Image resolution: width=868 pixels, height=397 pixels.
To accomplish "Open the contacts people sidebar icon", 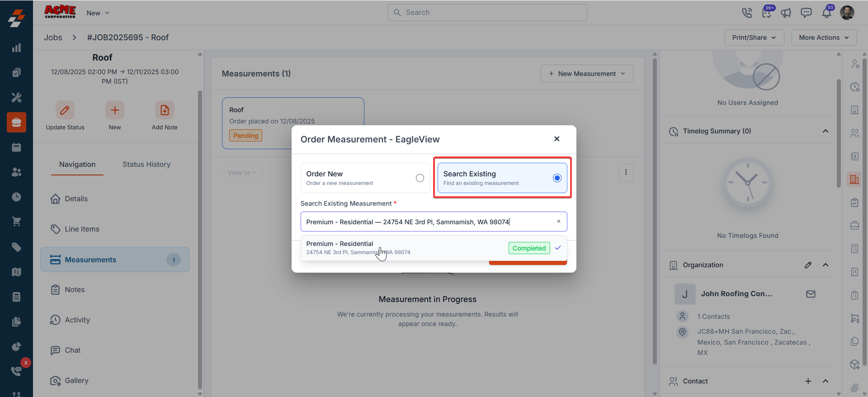I will click(x=16, y=172).
